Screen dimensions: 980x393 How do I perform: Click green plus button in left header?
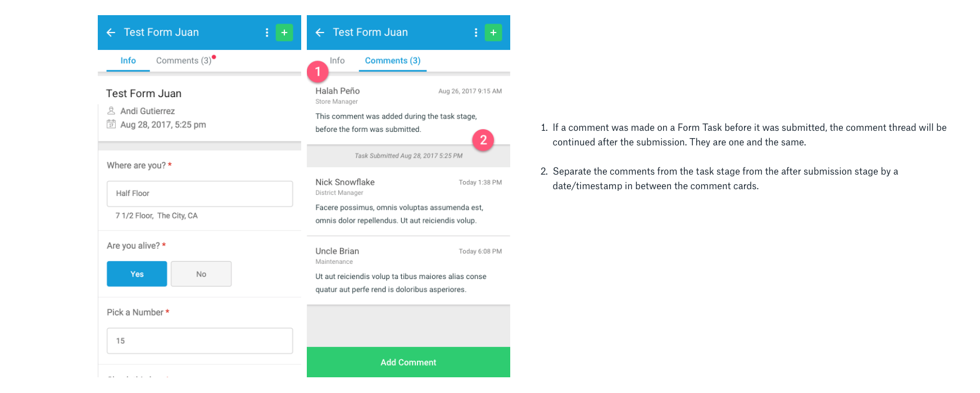284,33
